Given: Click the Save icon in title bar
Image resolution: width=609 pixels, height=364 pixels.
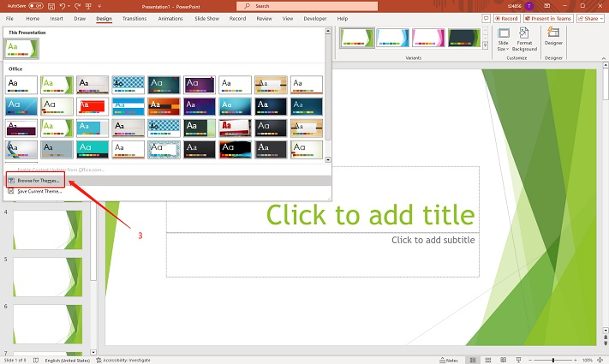Looking at the screenshot, I should [51, 6].
